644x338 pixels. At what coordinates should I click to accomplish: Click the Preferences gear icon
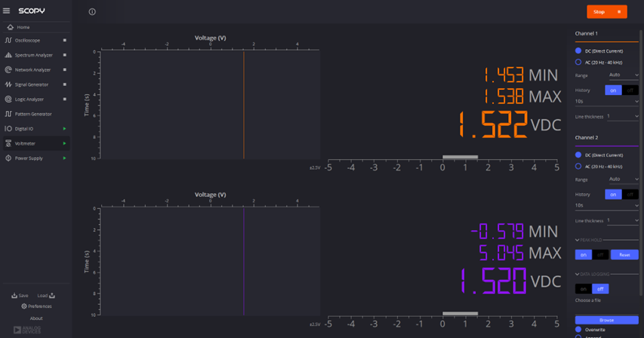[x=24, y=306]
